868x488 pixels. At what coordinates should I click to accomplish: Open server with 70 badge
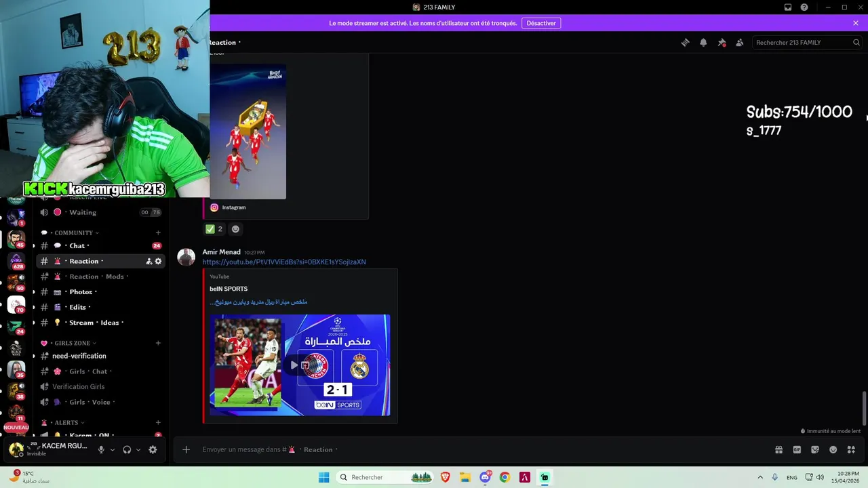pyautogui.click(x=16, y=304)
